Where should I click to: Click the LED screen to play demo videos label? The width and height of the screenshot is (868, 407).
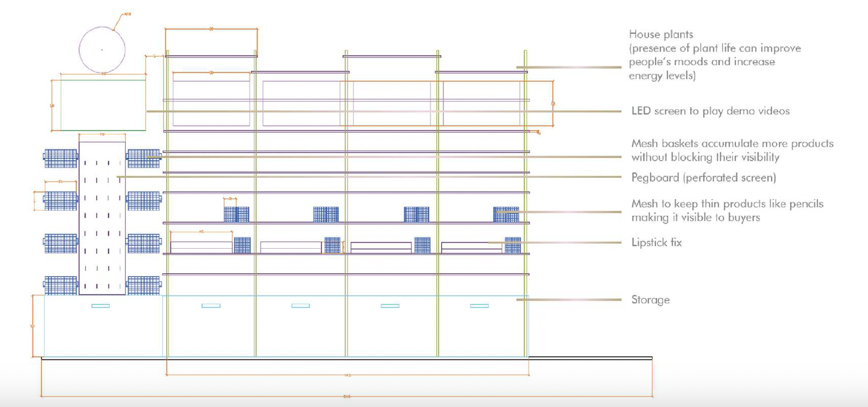coord(710,110)
